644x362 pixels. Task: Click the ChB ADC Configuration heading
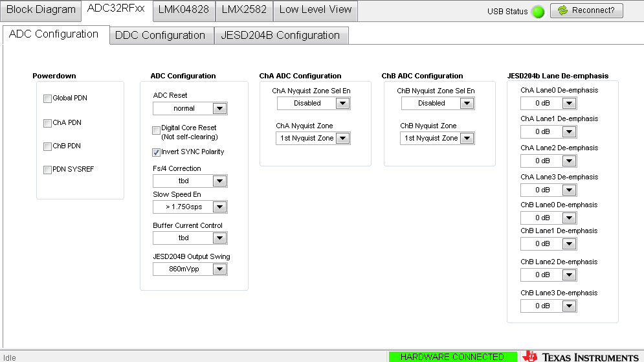click(422, 76)
